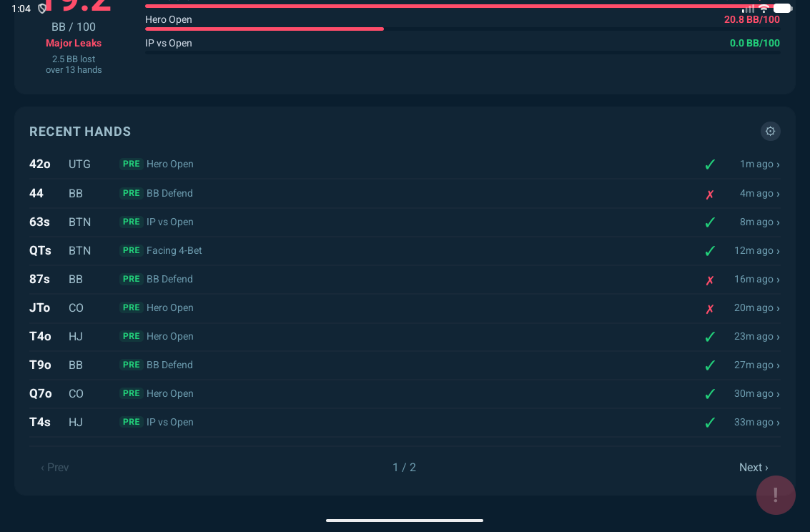Screen dimensions: 810x532
Task: Click the Wi-Fi status icon
Action: click(x=764, y=9)
